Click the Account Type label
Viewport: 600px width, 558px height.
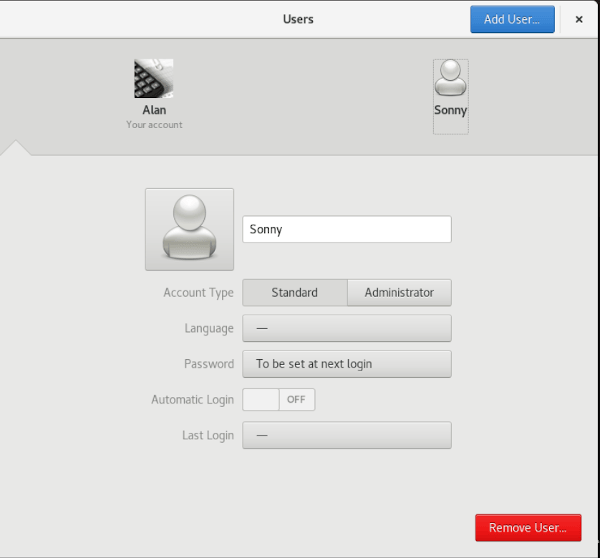pyautogui.click(x=198, y=293)
